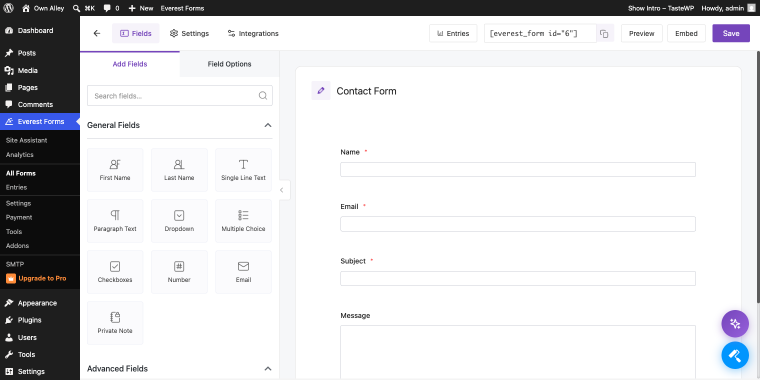Open SMTP submenu link
The height and width of the screenshot is (380, 760).
click(x=15, y=264)
